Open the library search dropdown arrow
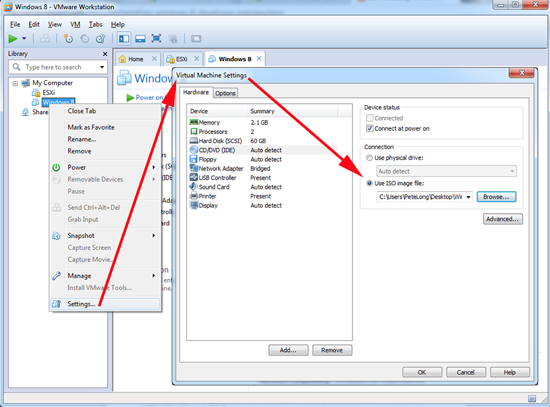This screenshot has width=550, height=407. pyautogui.click(x=102, y=67)
